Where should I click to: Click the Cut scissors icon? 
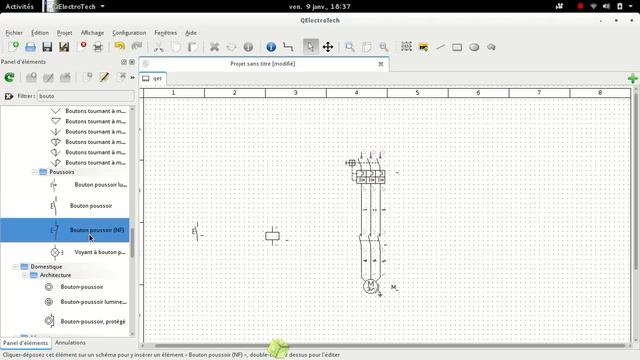[158, 47]
